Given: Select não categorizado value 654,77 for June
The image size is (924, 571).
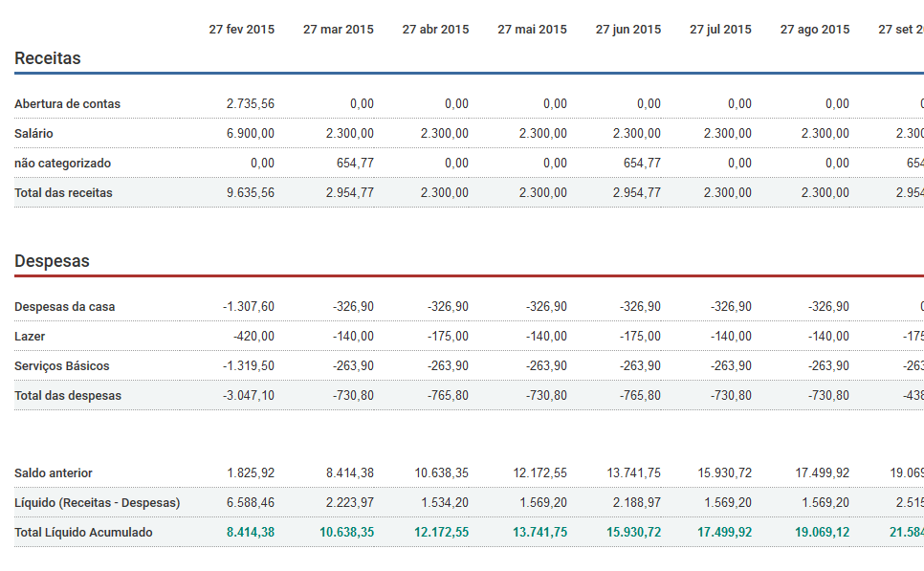Looking at the screenshot, I should 642,164.
